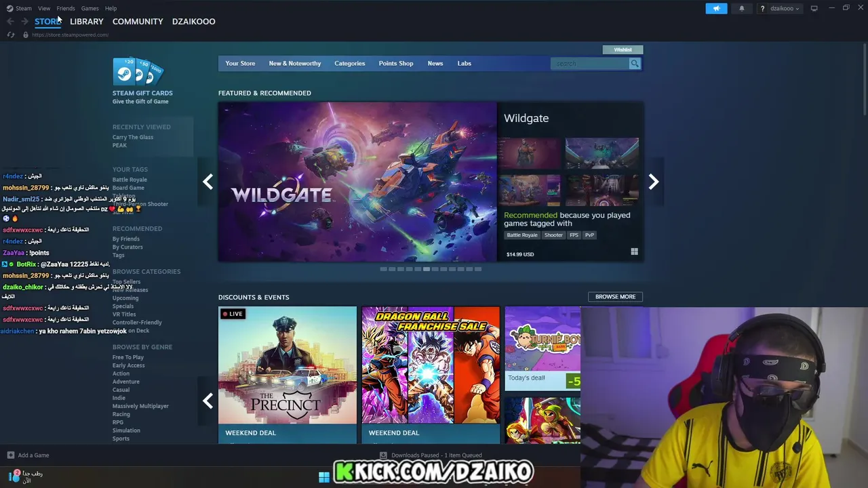Switch to the STORE tab

pos(48,22)
